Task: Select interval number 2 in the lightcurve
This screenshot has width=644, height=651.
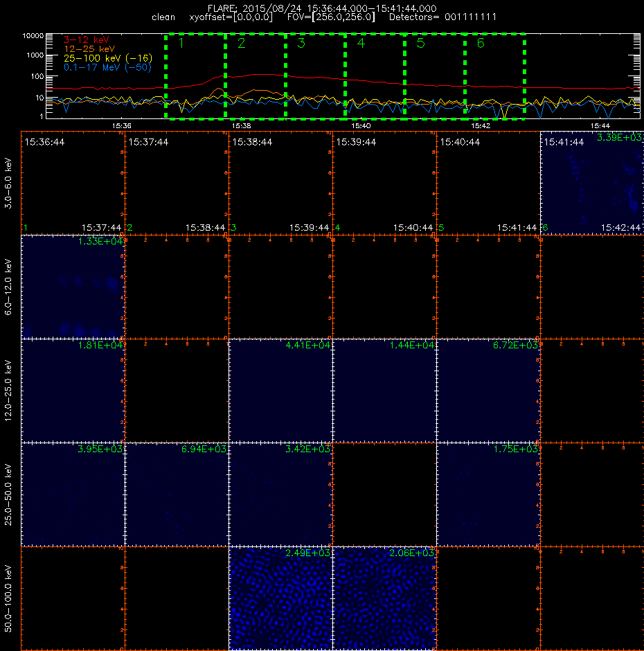Action: click(x=241, y=43)
